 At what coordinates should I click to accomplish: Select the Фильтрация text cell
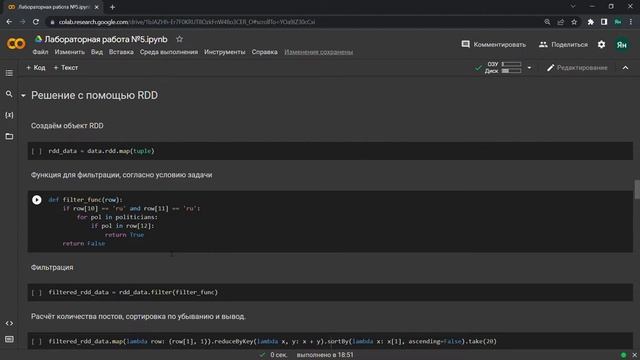(52, 267)
